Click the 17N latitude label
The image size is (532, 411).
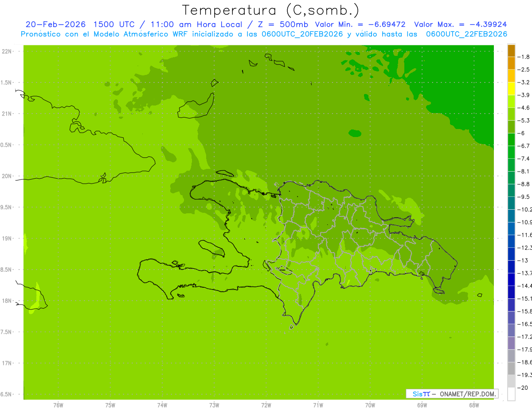(7, 363)
